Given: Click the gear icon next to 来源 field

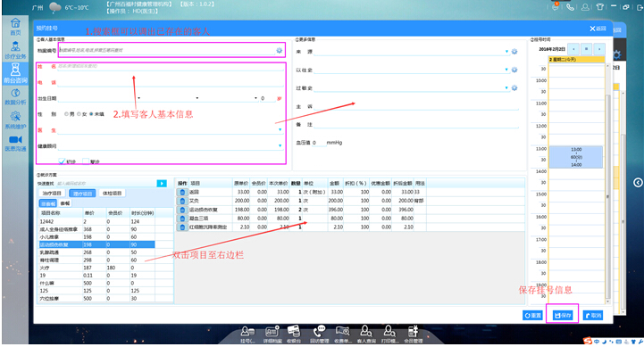Looking at the screenshot, I should [x=514, y=52].
